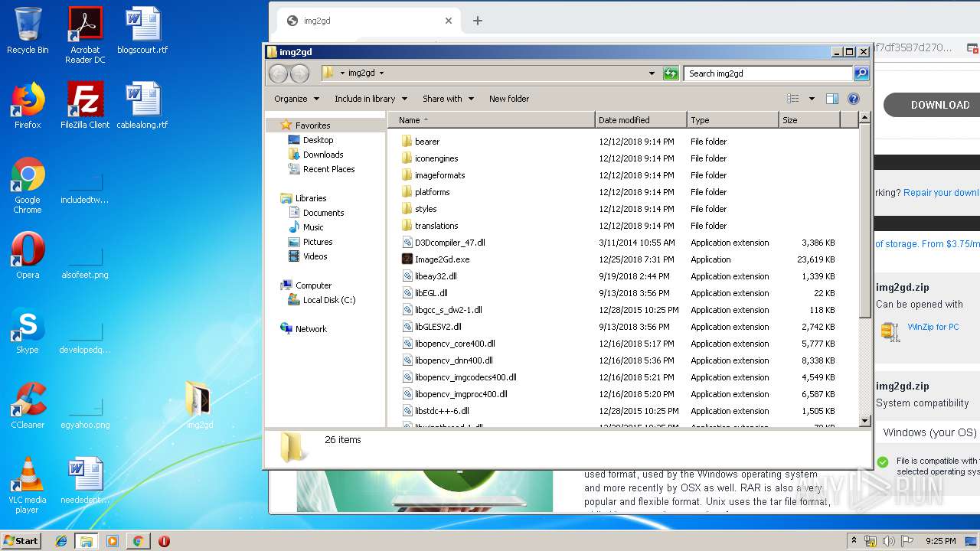Sort files by Type column
The image size is (980, 551).
(x=733, y=120)
